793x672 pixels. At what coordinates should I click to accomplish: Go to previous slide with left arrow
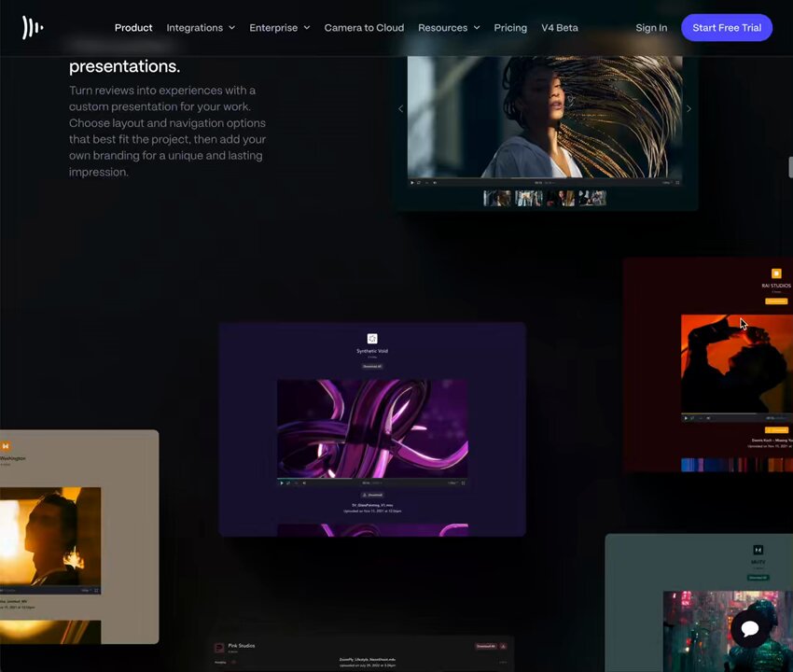click(x=400, y=109)
